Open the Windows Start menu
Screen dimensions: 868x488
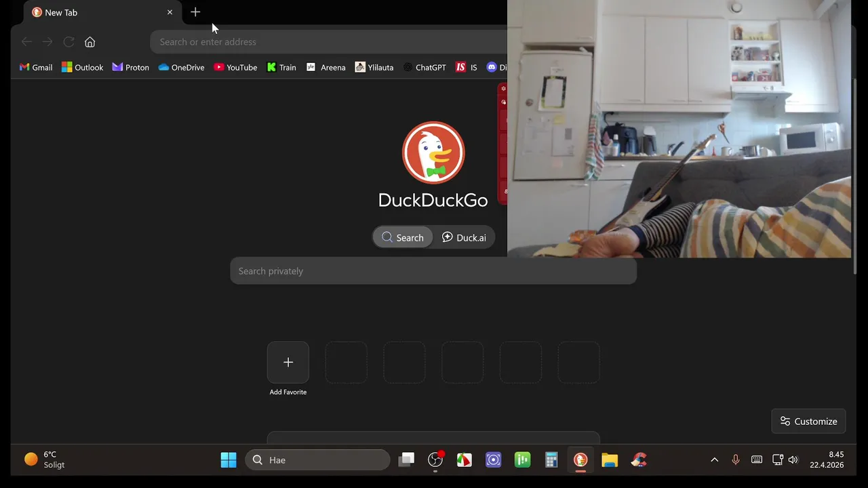point(229,460)
